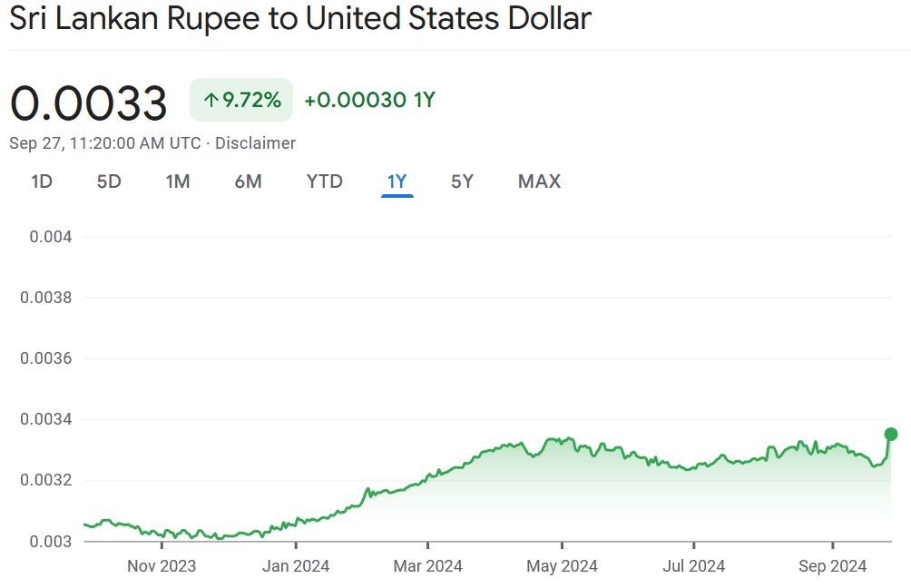Click the up arrow in percentage badge
Viewport: 911px width, 588px height.
point(211,101)
